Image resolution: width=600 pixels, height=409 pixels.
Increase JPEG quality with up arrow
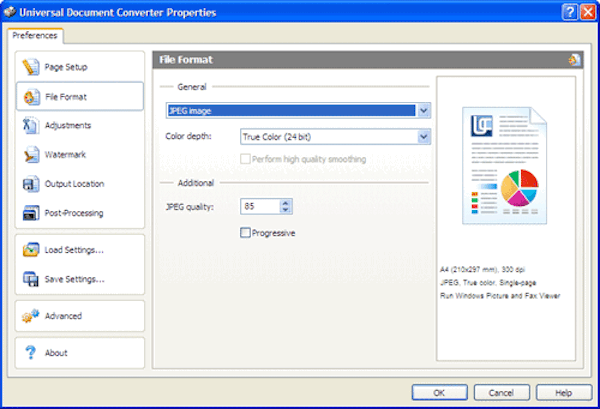(x=286, y=203)
